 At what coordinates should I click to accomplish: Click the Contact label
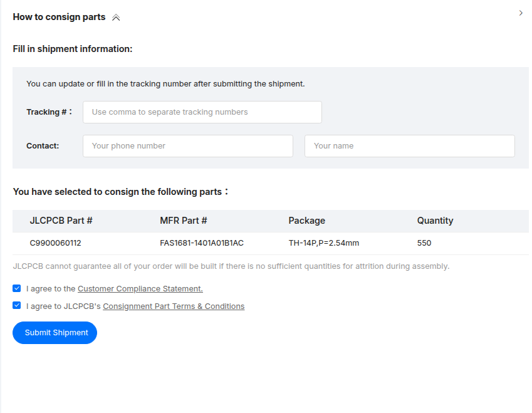point(43,146)
